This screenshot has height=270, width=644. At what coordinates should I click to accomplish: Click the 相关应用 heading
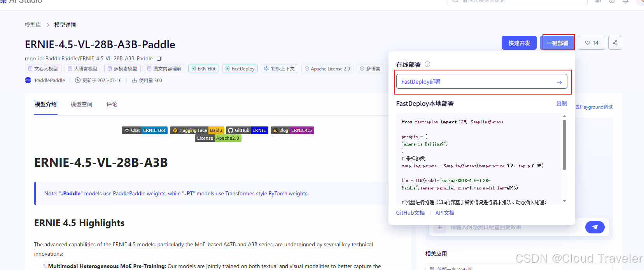[x=436, y=254]
